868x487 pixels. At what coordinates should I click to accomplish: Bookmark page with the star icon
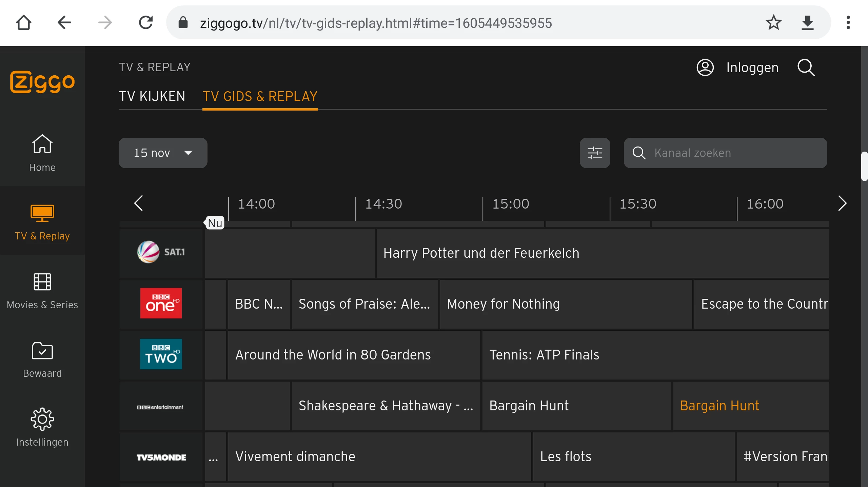(773, 23)
